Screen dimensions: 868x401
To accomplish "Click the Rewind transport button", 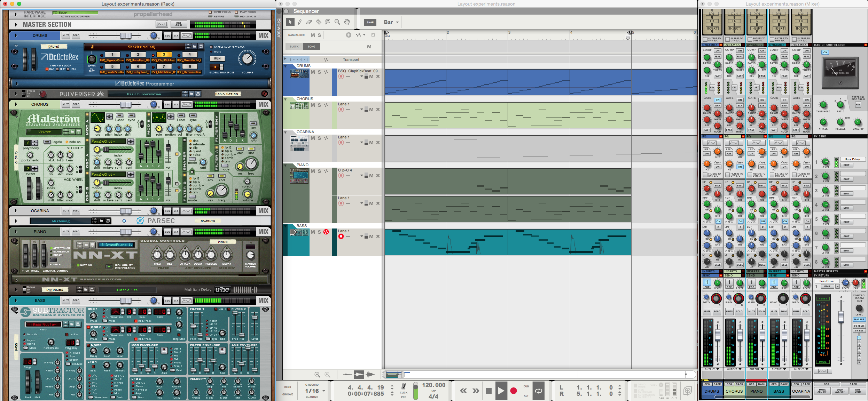I will pos(463,391).
